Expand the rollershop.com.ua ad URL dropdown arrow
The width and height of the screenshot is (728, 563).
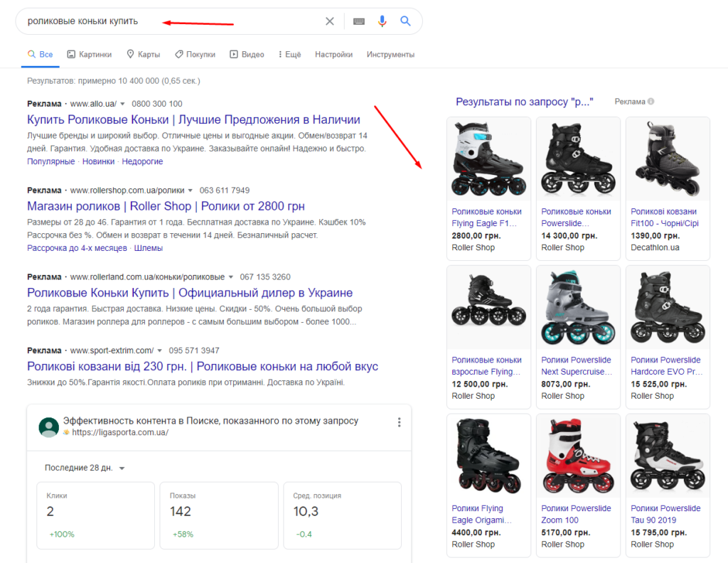pyautogui.click(x=191, y=191)
